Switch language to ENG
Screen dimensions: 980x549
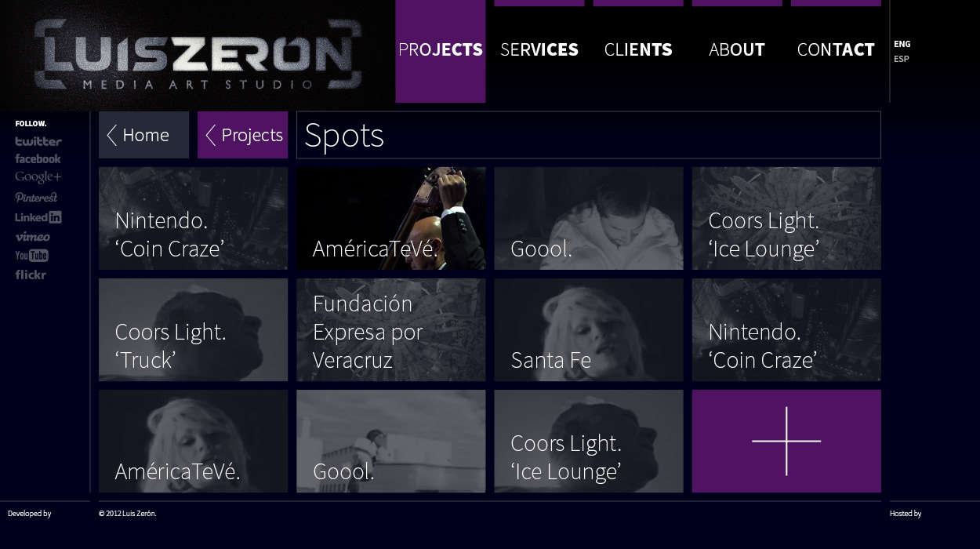pos(902,44)
